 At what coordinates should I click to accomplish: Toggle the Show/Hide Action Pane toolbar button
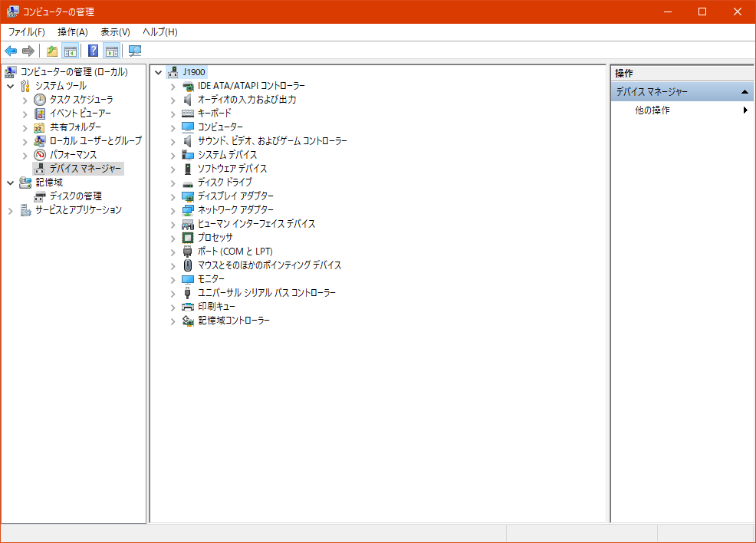click(112, 51)
